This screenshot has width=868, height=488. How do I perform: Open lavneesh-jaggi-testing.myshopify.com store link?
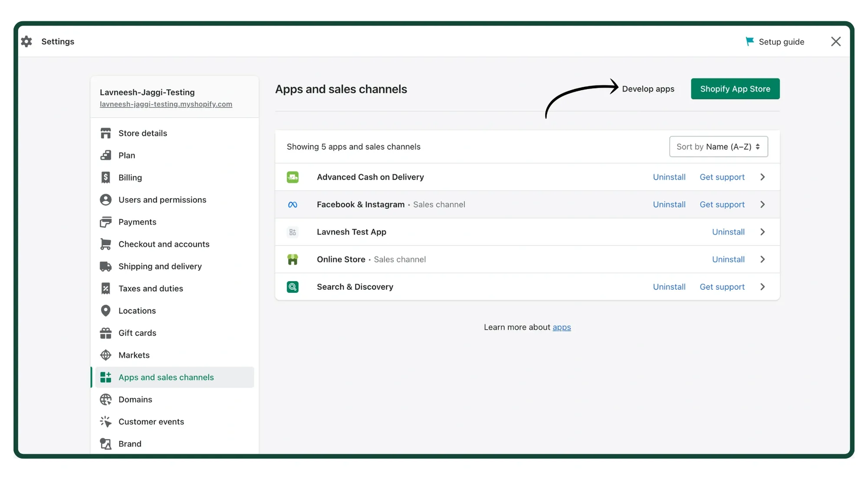click(x=166, y=104)
